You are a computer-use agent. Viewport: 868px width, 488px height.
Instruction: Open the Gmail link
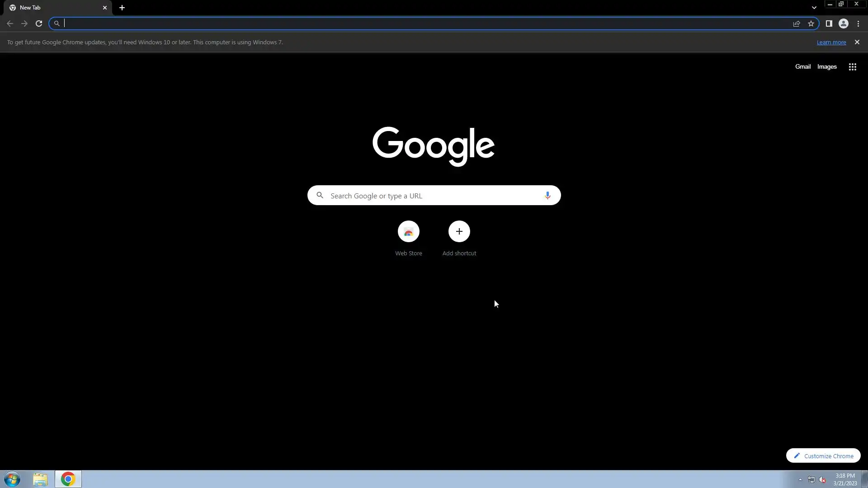pos(802,66)
